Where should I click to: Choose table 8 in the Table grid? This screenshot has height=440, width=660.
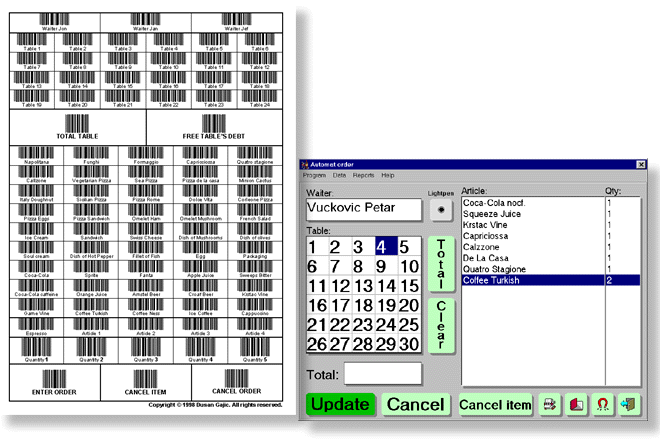point(363,267)
